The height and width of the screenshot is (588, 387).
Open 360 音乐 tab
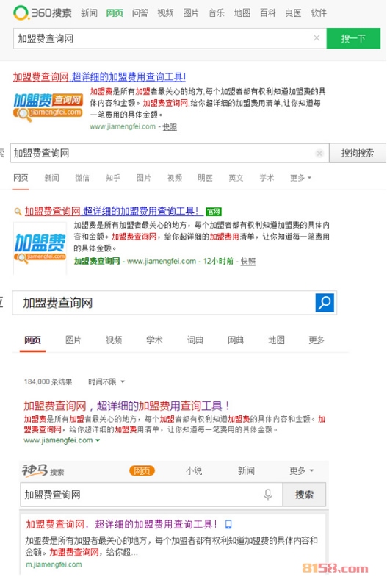217,13
